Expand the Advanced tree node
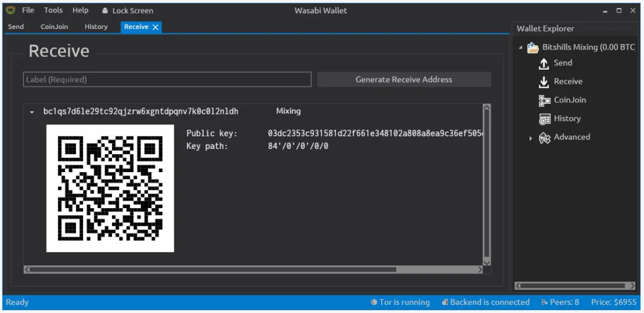Image resolution: width=644 pixels, height=313 pixels. [531, 139]
